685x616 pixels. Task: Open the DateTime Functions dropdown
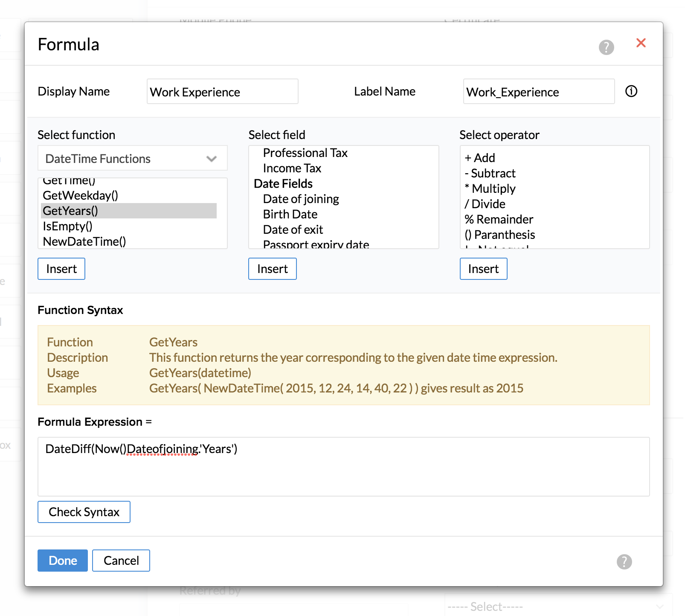[x=132, y=159]
